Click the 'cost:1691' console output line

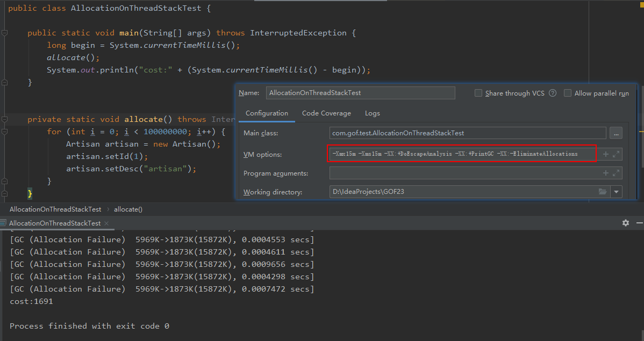[31, 301]
